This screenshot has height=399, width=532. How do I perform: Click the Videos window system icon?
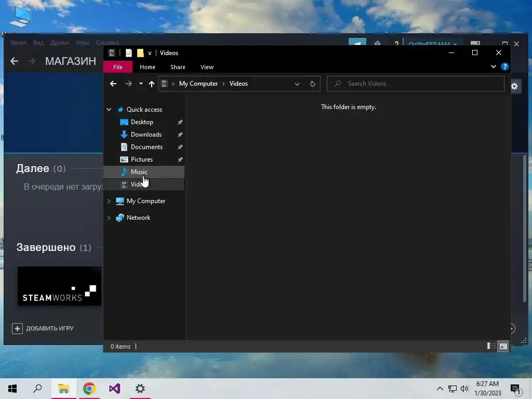pos(112,52)
